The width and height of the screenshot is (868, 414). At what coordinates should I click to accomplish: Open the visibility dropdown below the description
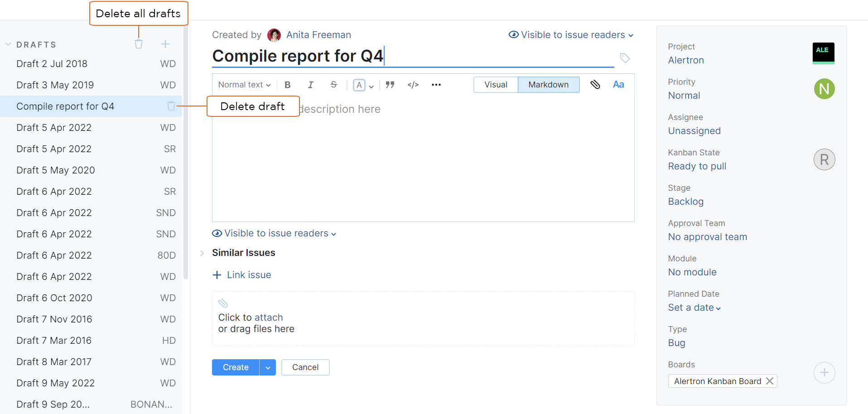(274, 233)
